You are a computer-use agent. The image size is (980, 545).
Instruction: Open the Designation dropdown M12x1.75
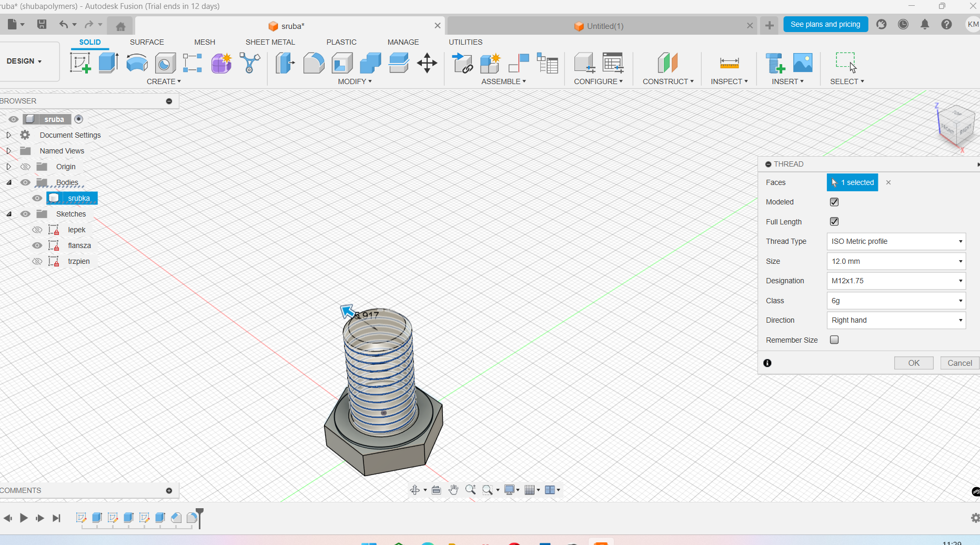896,281
